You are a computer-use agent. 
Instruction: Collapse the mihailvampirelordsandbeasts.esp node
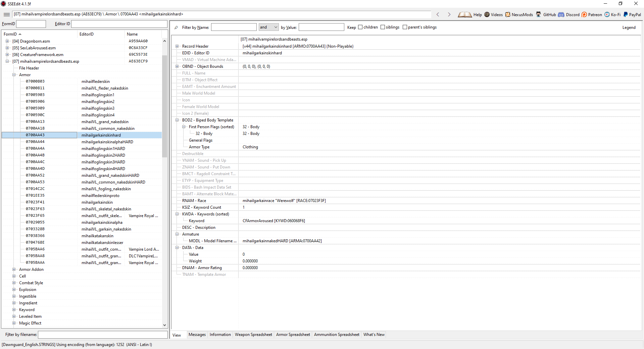(x=7, y=61)
